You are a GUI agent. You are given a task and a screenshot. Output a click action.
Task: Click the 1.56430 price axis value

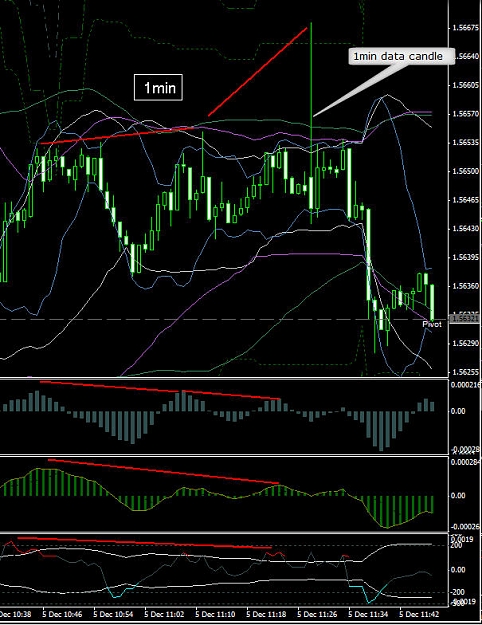point(466,229)
